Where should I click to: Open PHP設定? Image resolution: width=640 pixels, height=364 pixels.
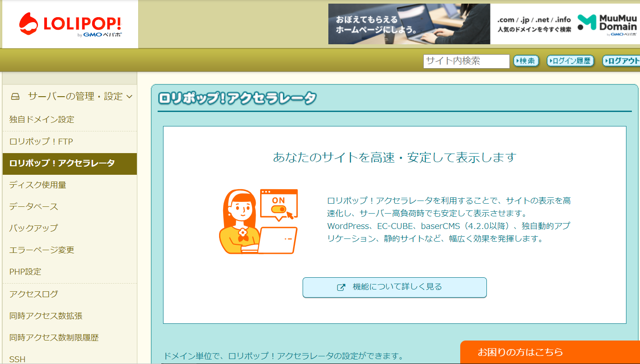(25, 271)
